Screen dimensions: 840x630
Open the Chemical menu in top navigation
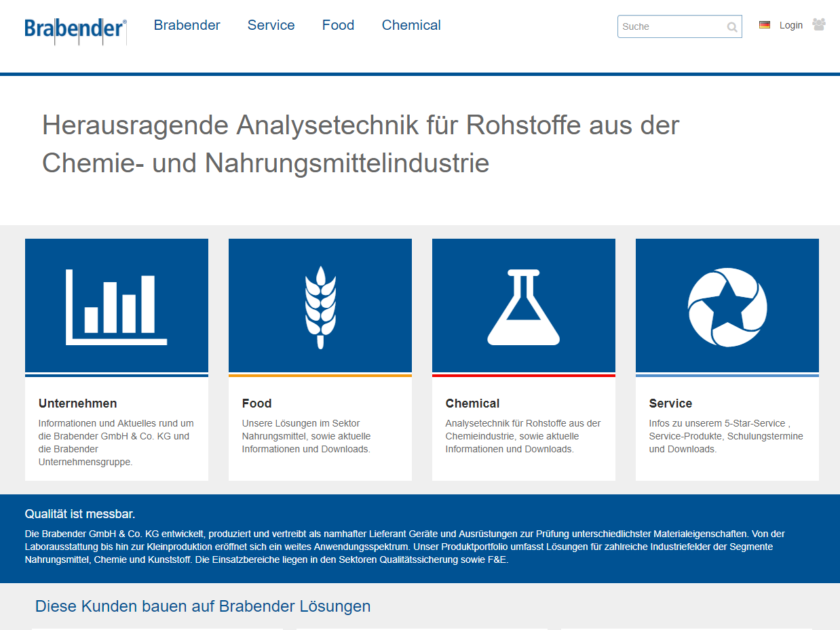pyautogui.click(x=411, y=25)
